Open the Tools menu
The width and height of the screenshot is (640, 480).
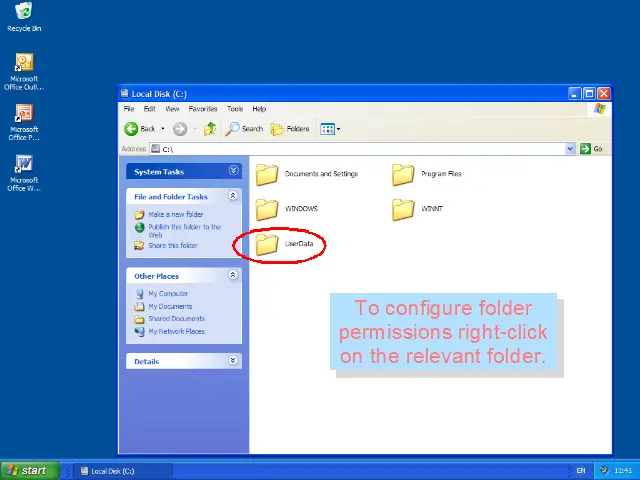[x=235, y=109]
